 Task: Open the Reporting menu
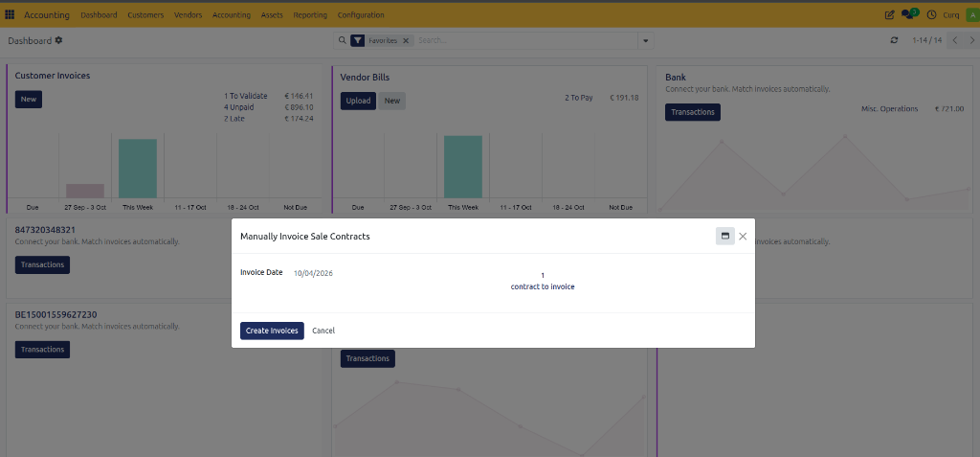pos(310,15)
